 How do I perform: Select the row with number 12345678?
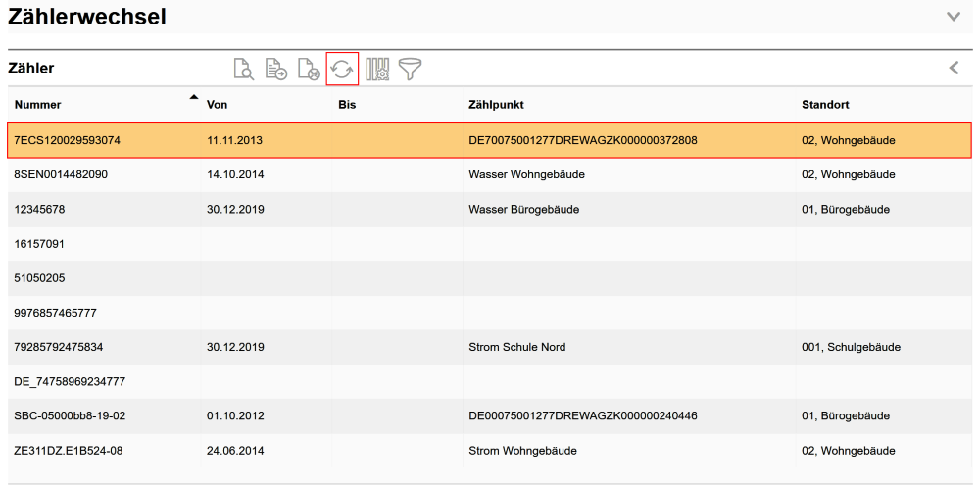(x=39, y=210)
